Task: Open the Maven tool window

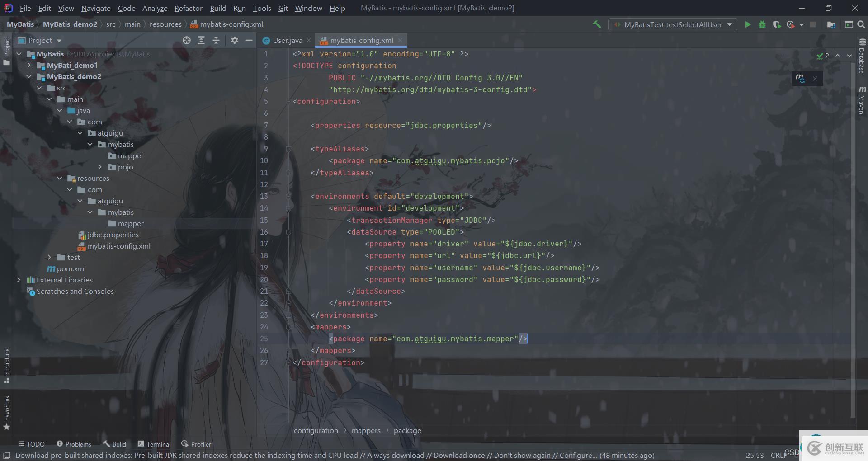Action: (862, 100)
